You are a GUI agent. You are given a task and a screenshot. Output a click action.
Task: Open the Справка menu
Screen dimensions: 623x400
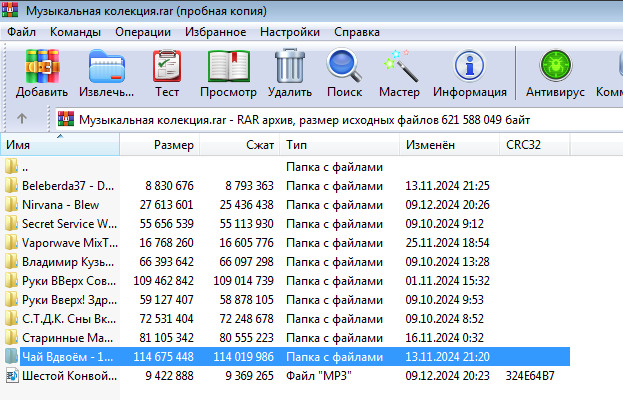point(357,32)
